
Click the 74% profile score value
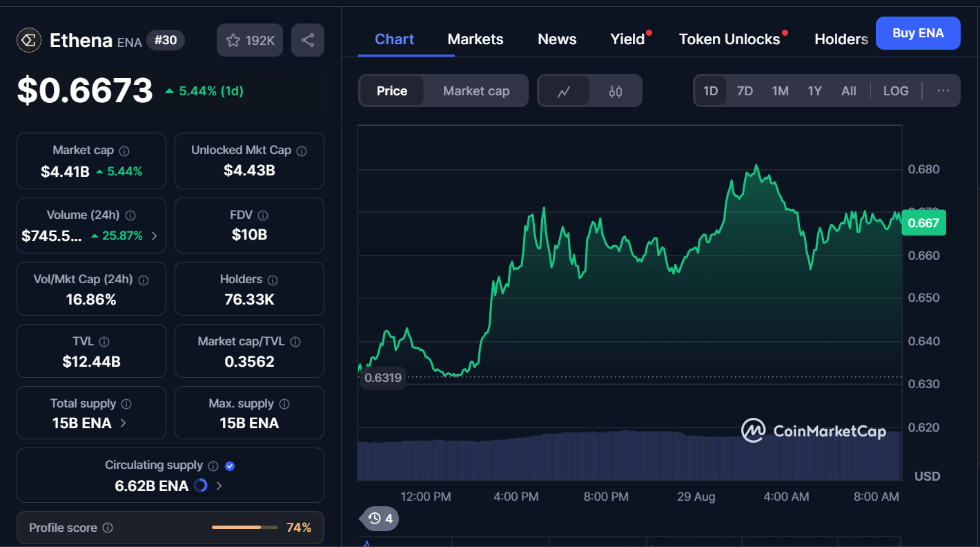coord(299,528)
